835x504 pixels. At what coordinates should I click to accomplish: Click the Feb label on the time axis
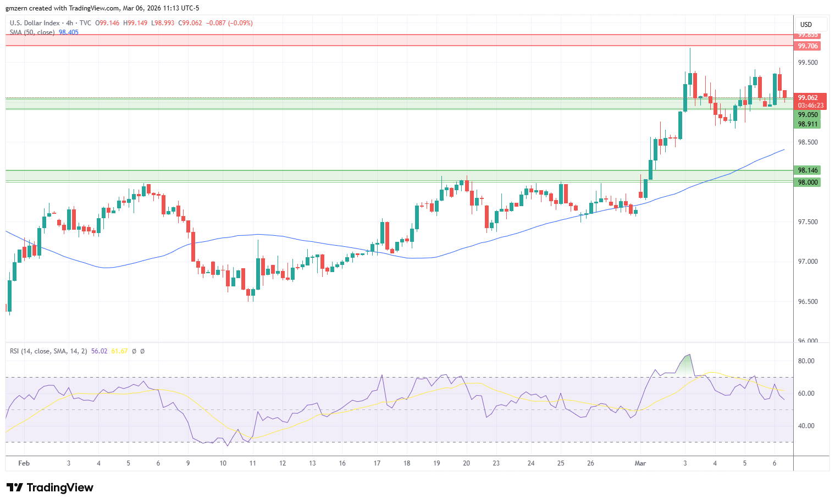point(24,463)
